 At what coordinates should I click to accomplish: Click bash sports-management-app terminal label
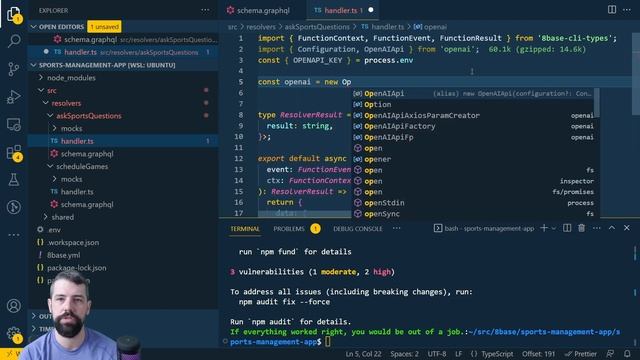[x=484, y=228]
